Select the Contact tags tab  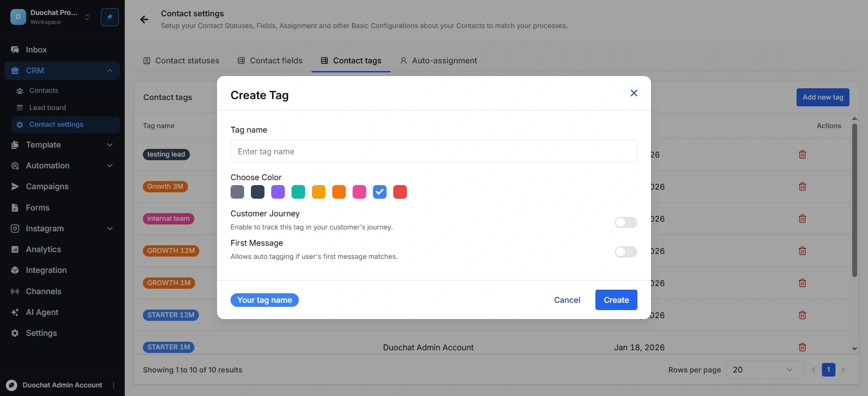(351, 61)
